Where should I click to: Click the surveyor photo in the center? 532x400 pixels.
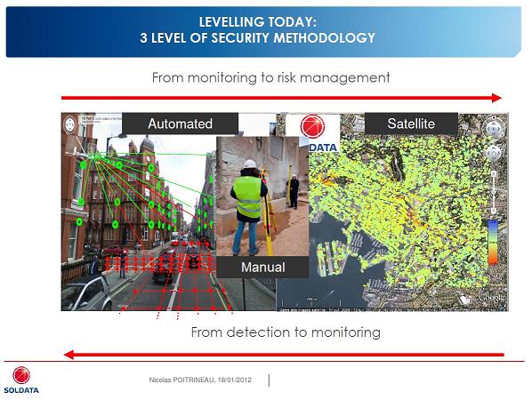262,196
